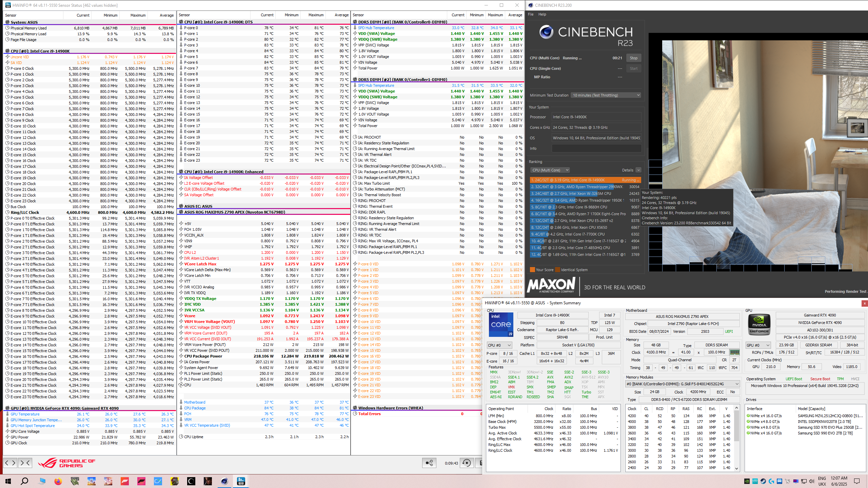Select the Total Errors WHEA row
The image size is (868, 488).
pos(417,414)
